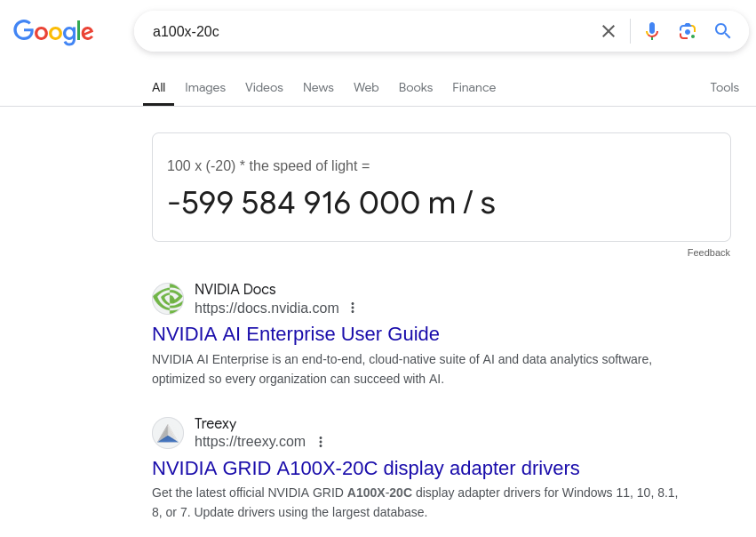Click the snippet starting 'NVIDIA AI Enterprise is an end-to-end'
The width and height of the screenshot is (756, 537).
pyautogui.click(x=402, y=369)
